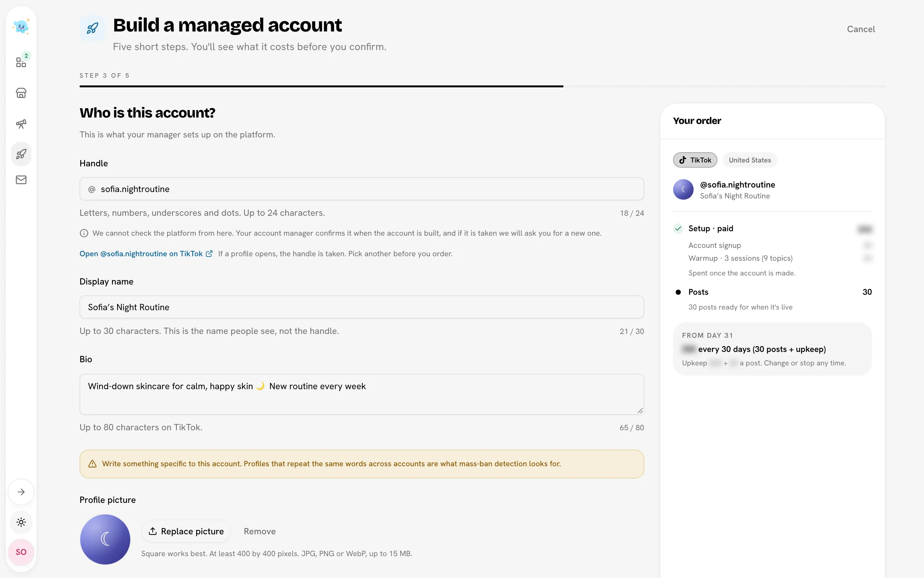Open the telescope discover icon in sidebar

(x=21, y=124)
